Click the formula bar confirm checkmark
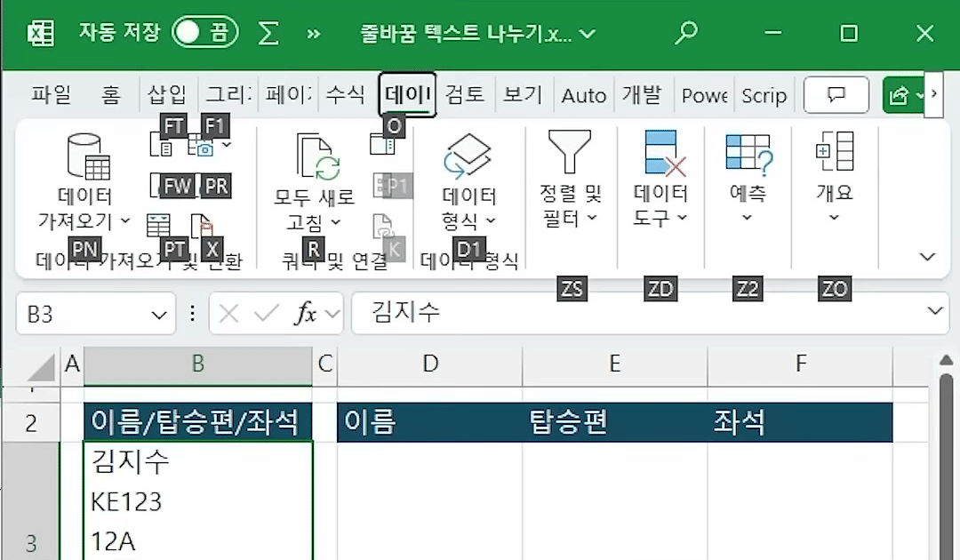The image size is (960, 560). point(267,314)
